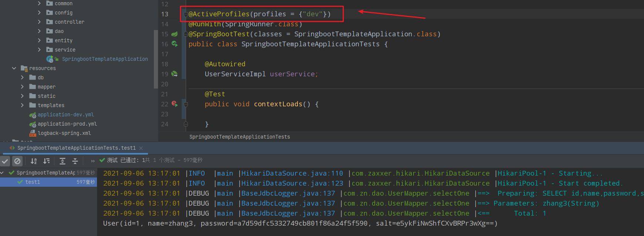Click the autowired bean gutter icon on line 19
Screen dimensions: 644x236
[x=175, y=74]
